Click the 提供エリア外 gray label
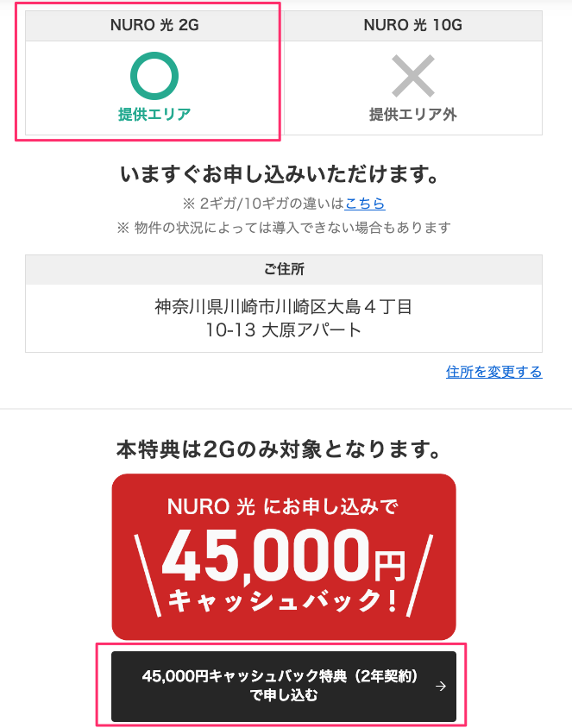 pos(412,114)
